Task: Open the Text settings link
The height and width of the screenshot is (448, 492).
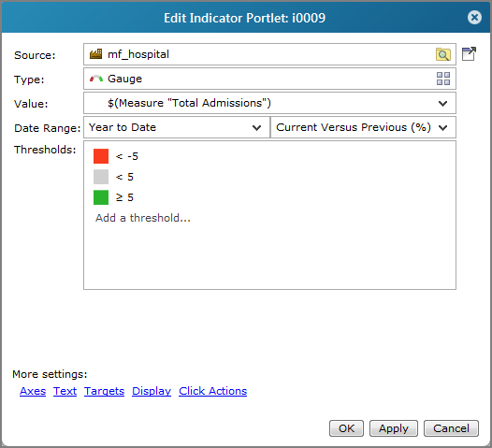Action: [x=65, y=391]
